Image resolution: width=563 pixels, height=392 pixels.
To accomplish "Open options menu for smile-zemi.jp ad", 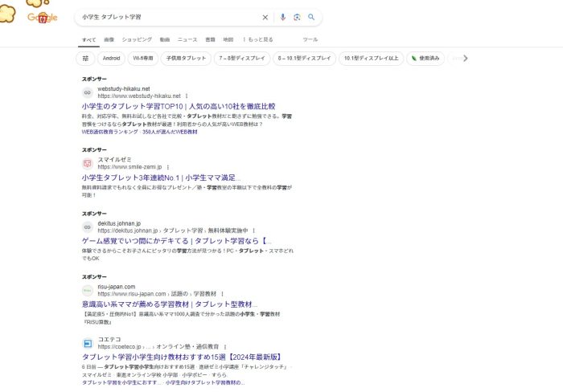I will pos(167,167).
